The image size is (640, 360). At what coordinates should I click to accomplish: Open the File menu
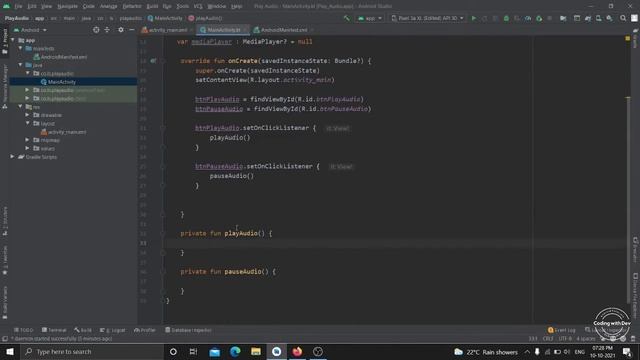coord(18,6)
